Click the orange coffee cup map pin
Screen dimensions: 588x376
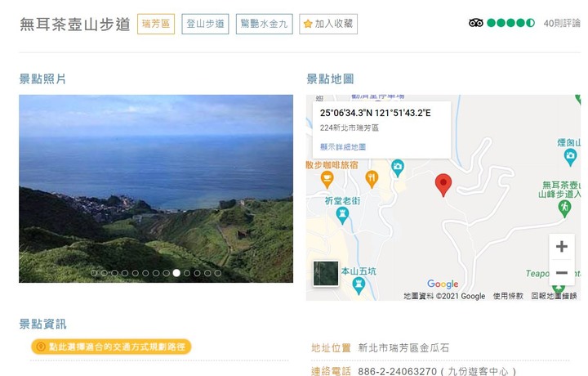[x=327, y=179]
